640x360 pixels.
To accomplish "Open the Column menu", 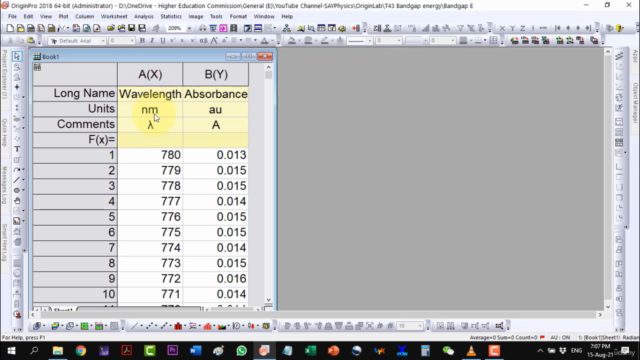I will 84,16.
